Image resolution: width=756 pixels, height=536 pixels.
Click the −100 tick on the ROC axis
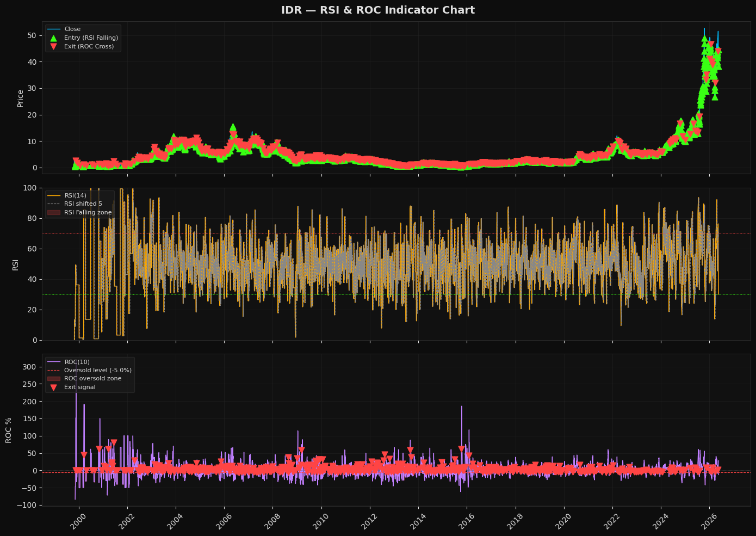[27, 506]
